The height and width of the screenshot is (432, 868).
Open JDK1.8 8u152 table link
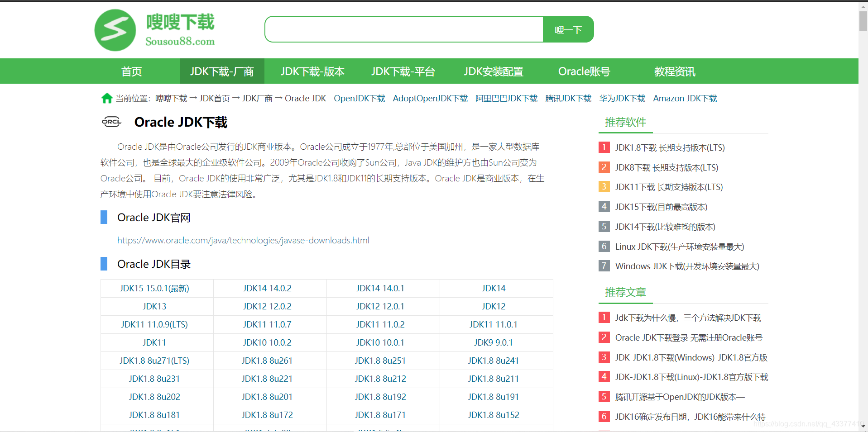click(x=494, y=415)
